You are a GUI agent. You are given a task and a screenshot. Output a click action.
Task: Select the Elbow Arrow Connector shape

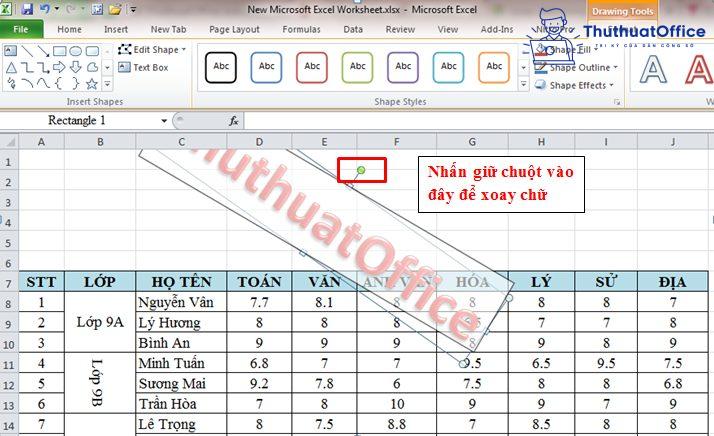tap(43, 68)
